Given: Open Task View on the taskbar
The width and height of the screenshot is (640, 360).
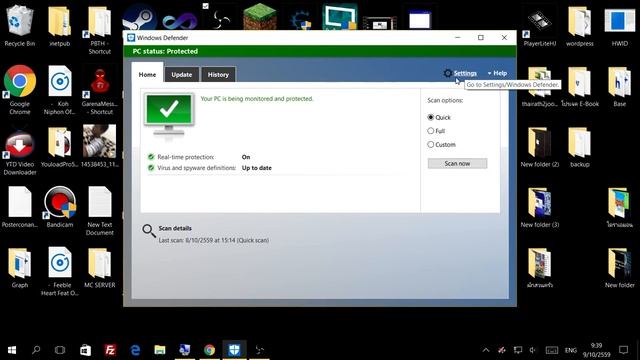Looking at the screenshot, I should (60, 350).
